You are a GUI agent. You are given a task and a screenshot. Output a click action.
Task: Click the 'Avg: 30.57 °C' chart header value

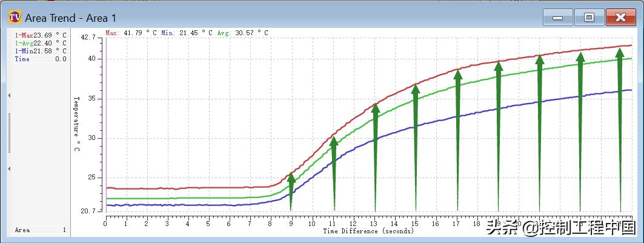(242, 33)
